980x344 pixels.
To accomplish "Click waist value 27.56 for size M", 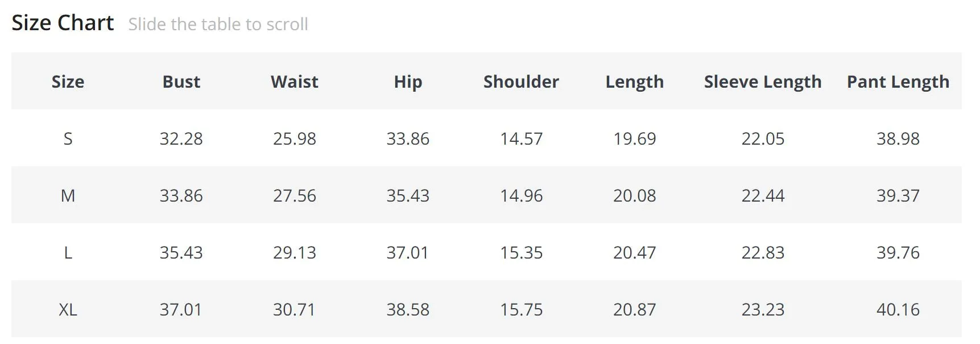I will tap(294, 195).
